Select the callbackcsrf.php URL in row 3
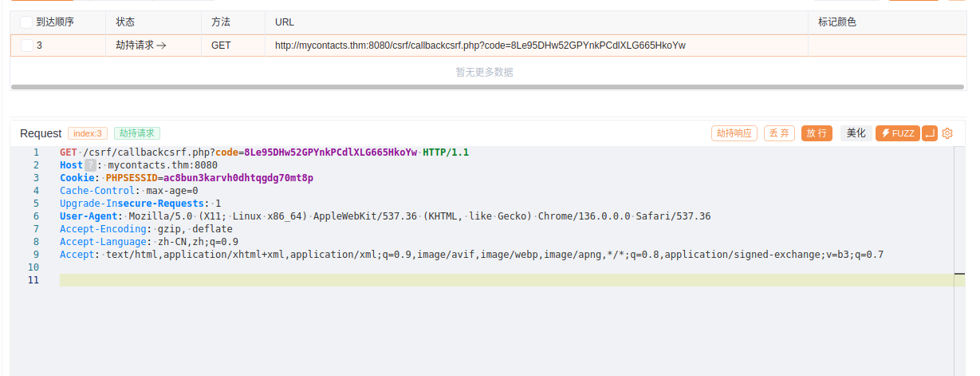The image size is (980, 376). coord(479,46)
